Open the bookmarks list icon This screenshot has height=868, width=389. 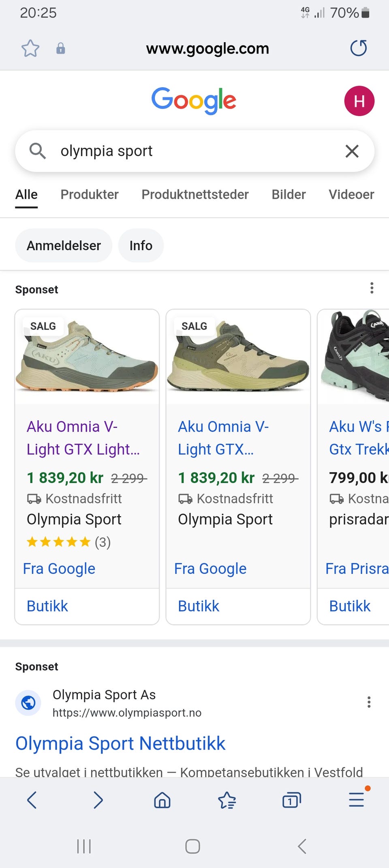(x=227, y=800)
